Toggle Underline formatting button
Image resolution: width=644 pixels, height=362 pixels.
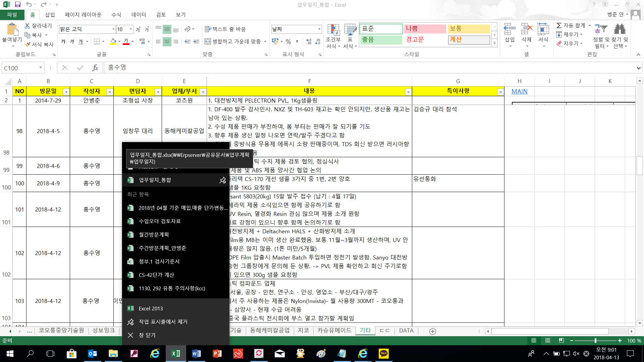point(81,42)
